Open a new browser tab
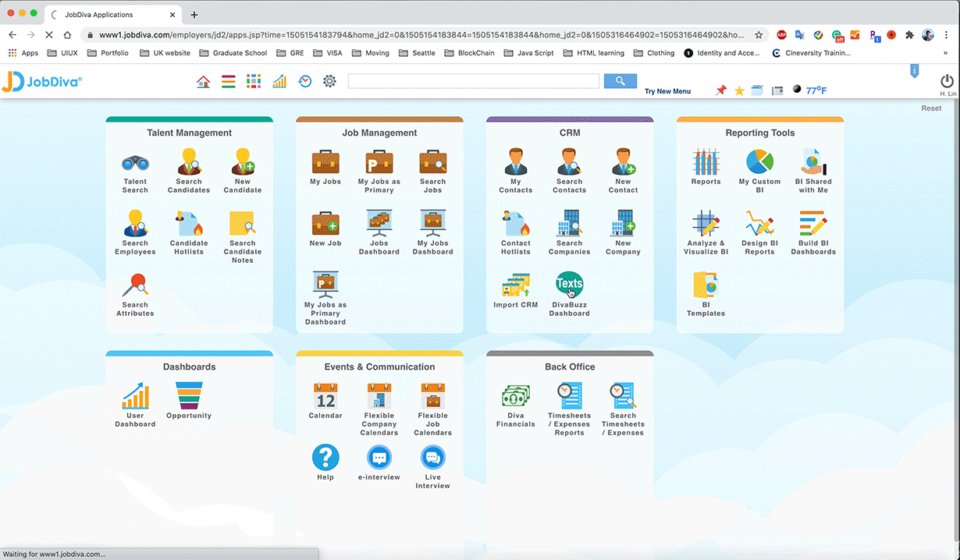 click(194, 14)
